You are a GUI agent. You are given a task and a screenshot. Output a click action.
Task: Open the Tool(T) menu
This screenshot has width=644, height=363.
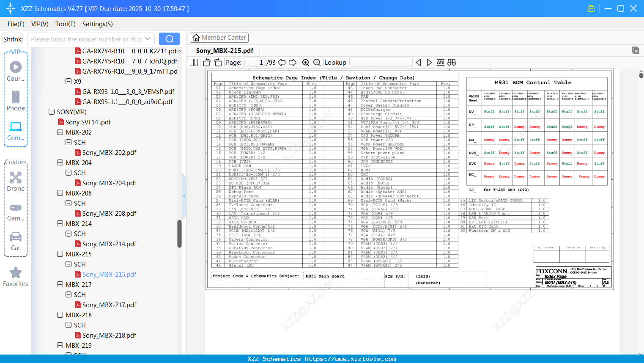(x=66, y=24)
